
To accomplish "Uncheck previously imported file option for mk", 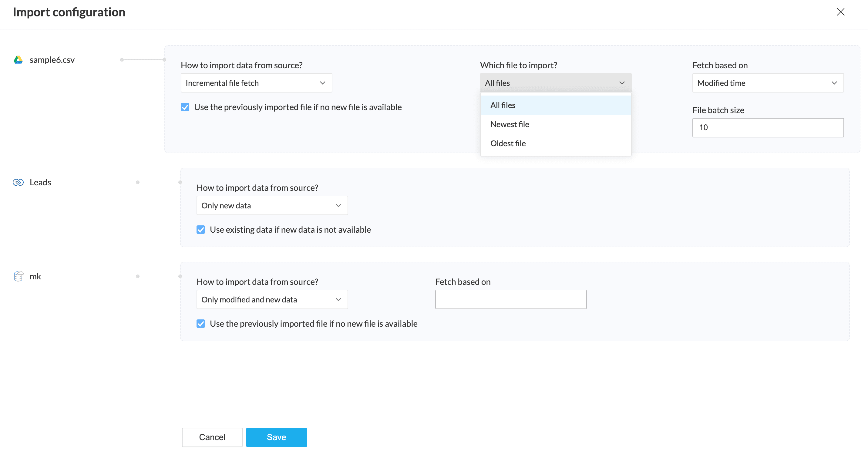I will [201, 324].
